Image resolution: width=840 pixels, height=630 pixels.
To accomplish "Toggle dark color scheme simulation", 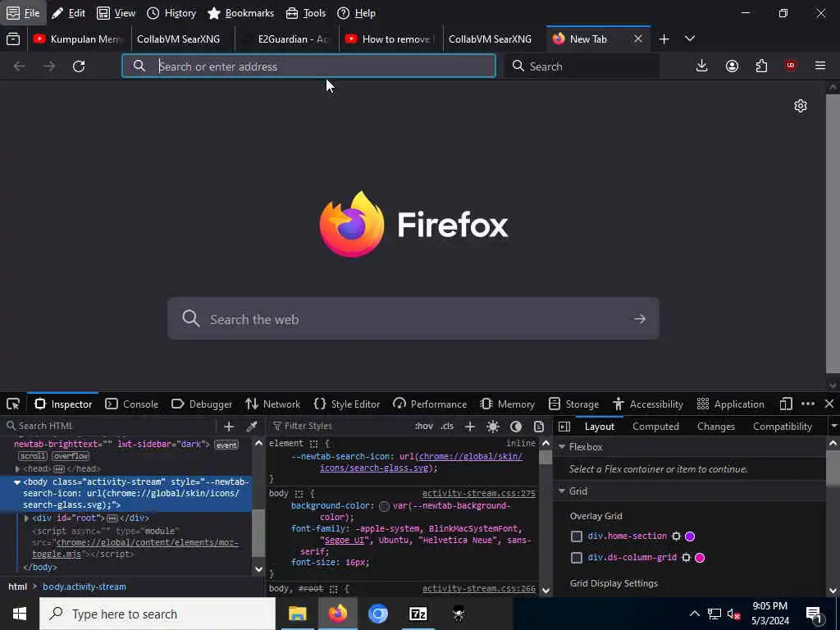I will 516,427.
